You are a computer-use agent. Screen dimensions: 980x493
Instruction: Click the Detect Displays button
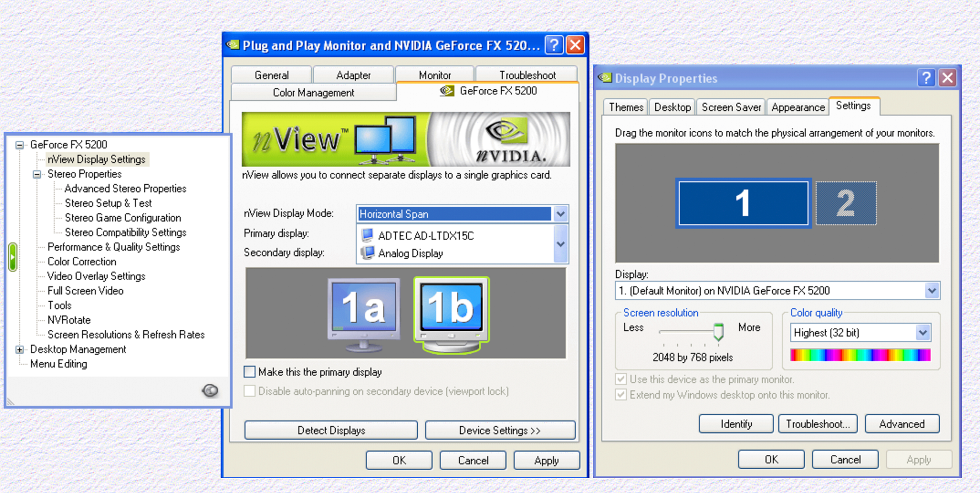coord(331,430)
